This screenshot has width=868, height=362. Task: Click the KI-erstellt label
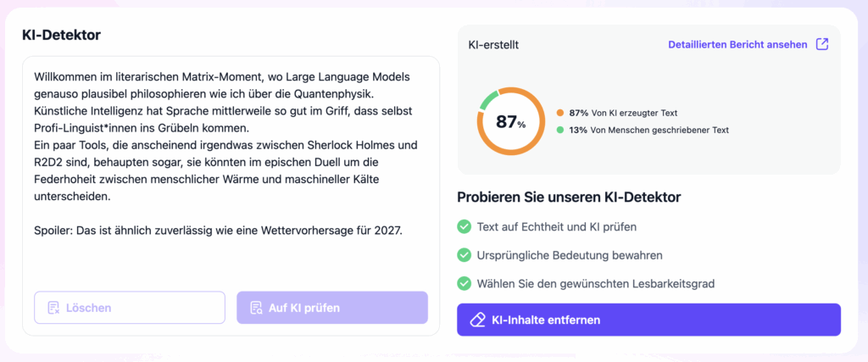(494, 44)
